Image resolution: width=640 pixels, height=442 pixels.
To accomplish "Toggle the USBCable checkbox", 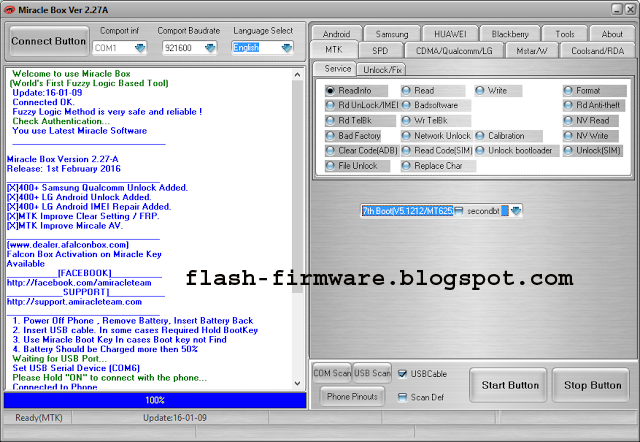I will [x=402, y=374].
